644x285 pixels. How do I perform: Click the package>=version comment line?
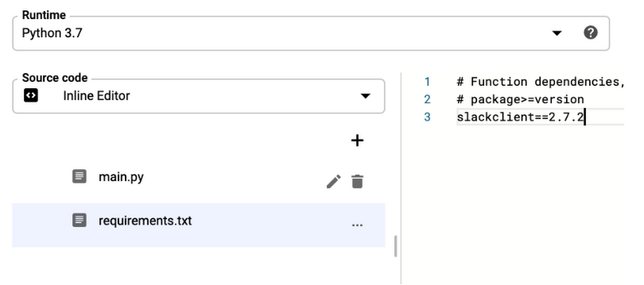click(x=520, y=100)
